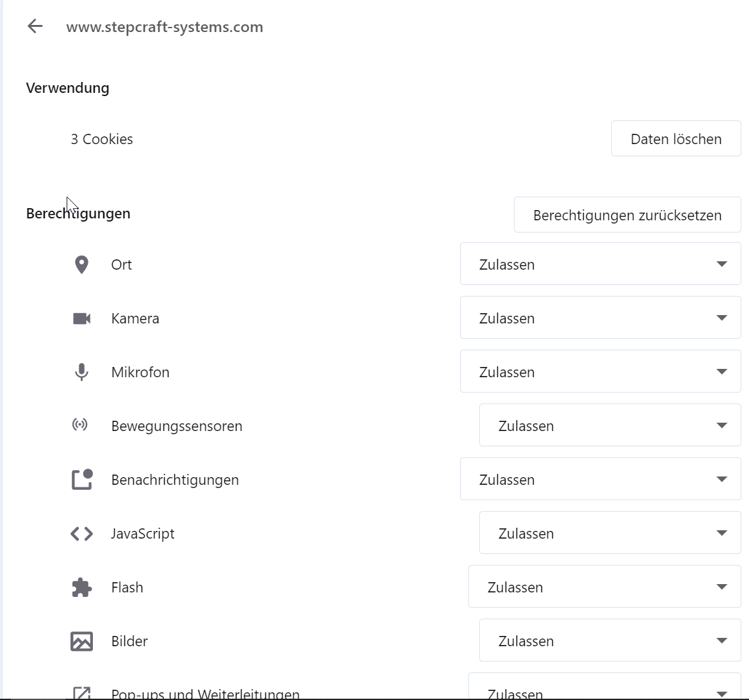Go back using the arrow icon
This screenshot has height=700, width=749.
coord(35,26)
